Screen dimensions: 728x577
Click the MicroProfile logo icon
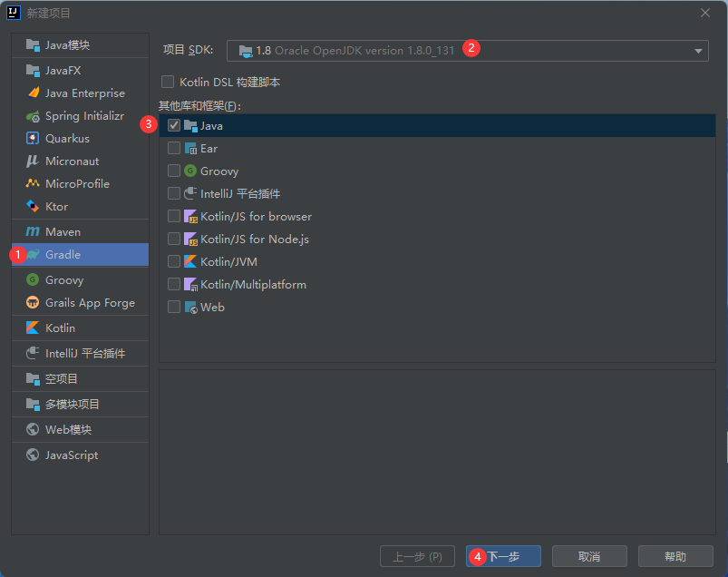pos(33,183)
